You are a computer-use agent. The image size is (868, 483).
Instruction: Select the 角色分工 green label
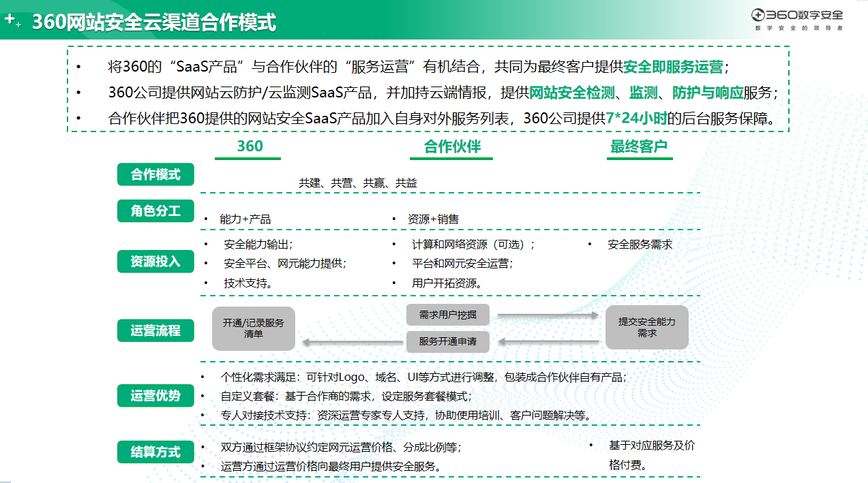point(155,211)
